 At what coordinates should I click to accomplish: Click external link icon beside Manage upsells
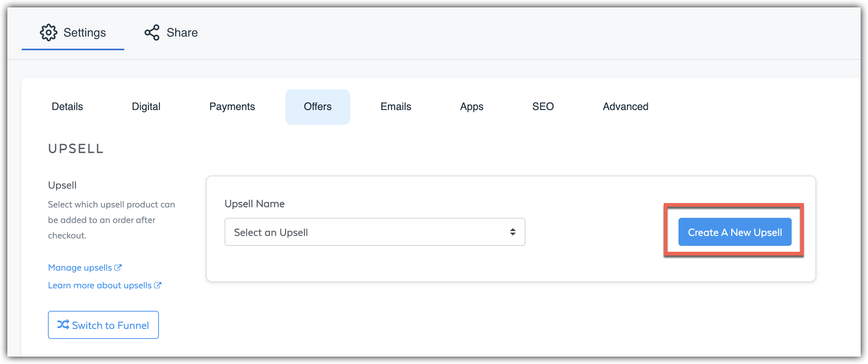(x=118, y=268)
